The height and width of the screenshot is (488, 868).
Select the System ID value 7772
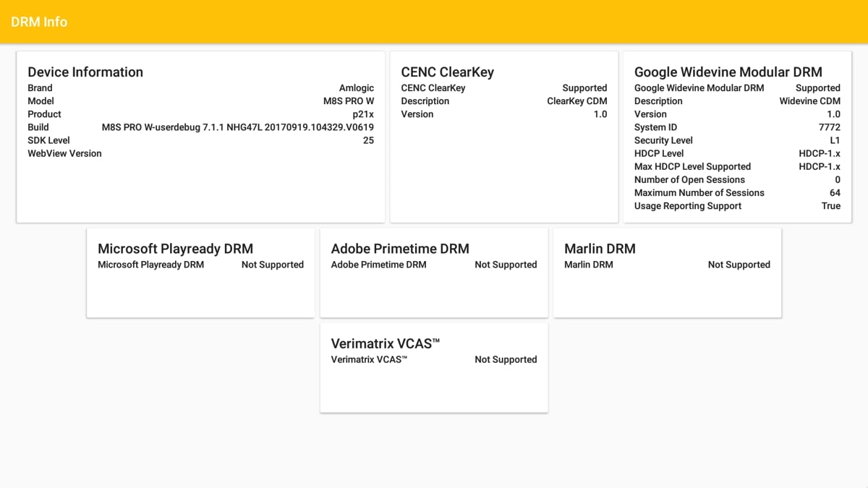pyautogui.click(x=830, y=127)
